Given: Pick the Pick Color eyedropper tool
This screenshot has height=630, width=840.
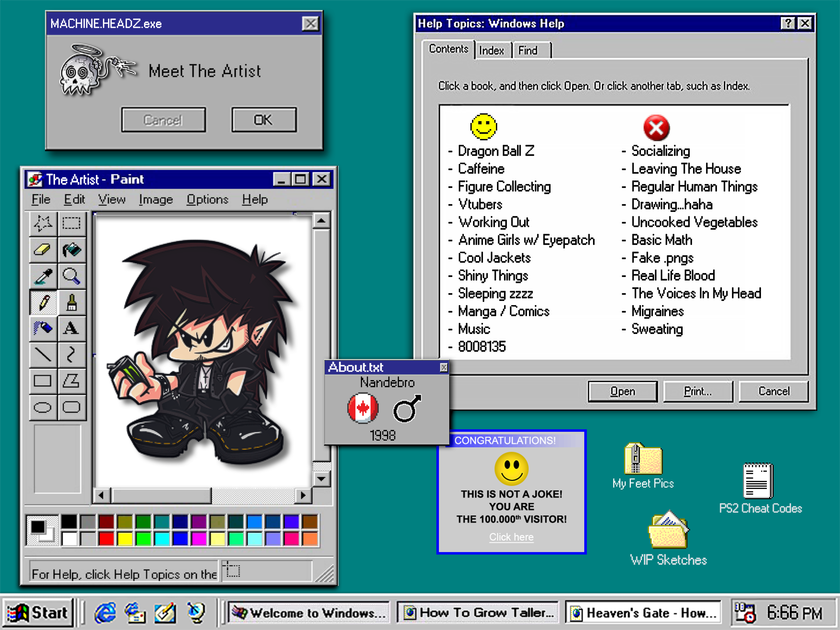Looking at the screenshot, I should (43, 276).
